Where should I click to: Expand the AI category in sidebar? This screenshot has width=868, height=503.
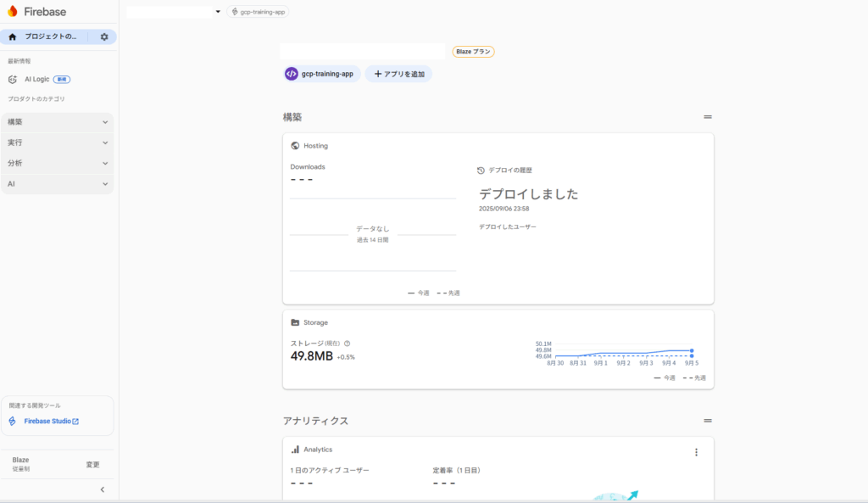(x=58, y=184)
